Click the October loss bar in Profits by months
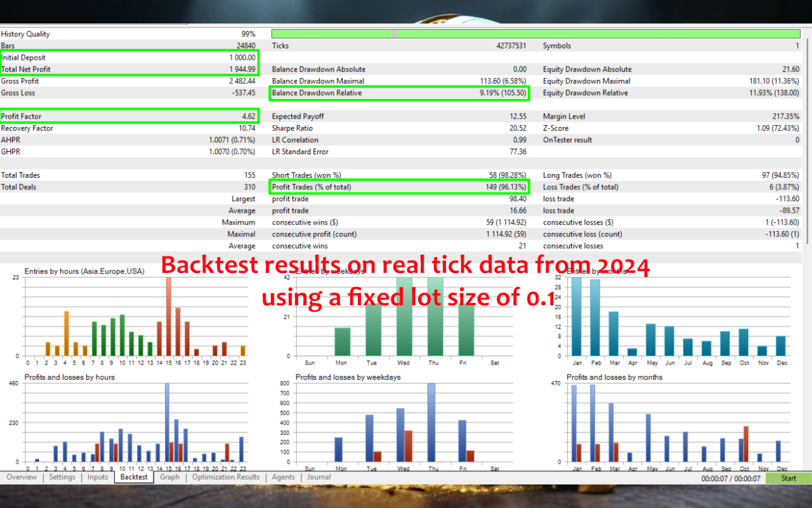The image size is (812, 508). click(x=746, y=444)
